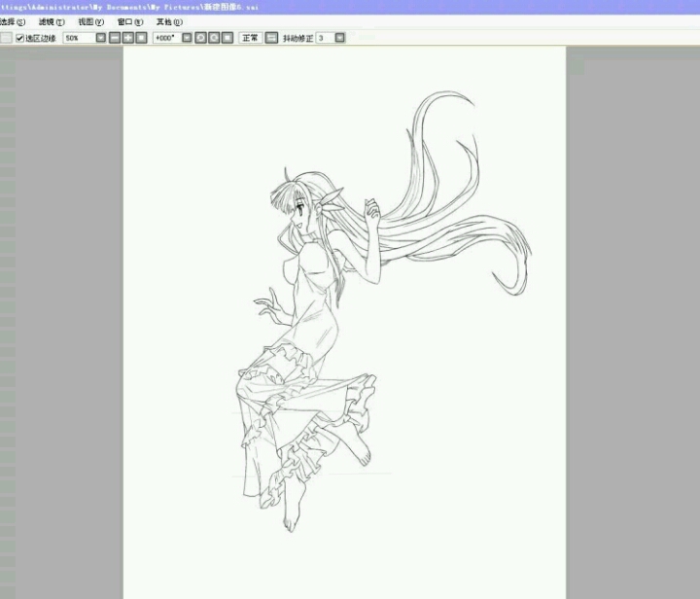
Task: Click the zoom percentage field showing 50%
Action: [x=78, y=38]
